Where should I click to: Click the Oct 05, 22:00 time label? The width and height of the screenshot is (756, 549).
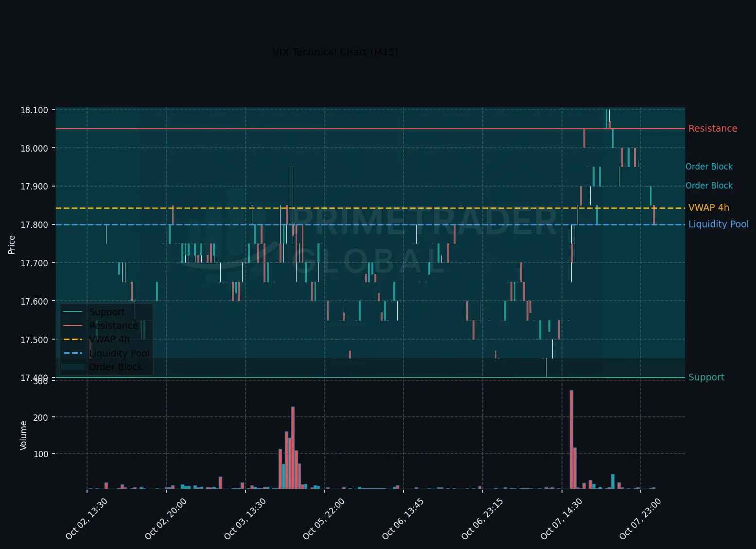pyautogui.click(x=324, y=518)
